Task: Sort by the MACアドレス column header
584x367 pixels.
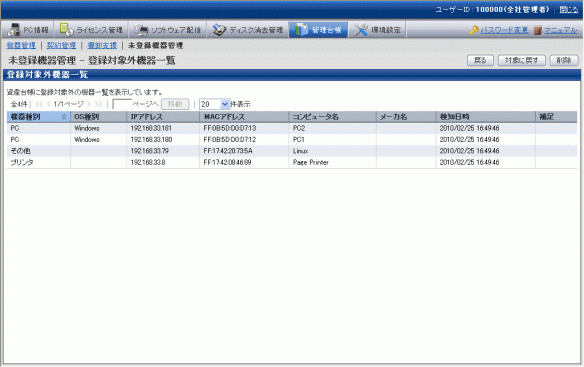Action: click(x=244, y=117)
